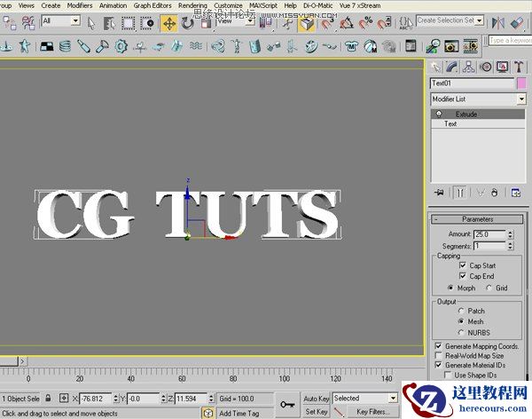Enable Use Shape IDs checkbox
The height and width of the screenshot is (419, 532).
tap(448, 375)
